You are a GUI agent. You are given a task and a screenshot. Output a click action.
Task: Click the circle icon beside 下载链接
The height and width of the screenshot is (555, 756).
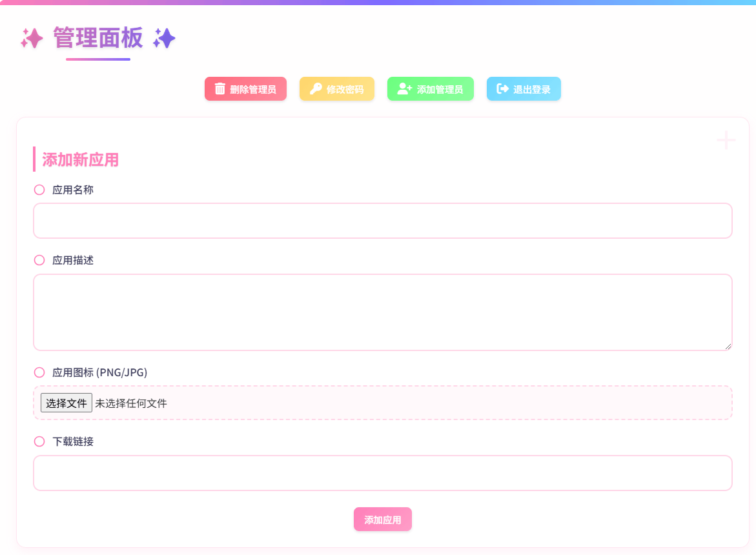[39, 441]
